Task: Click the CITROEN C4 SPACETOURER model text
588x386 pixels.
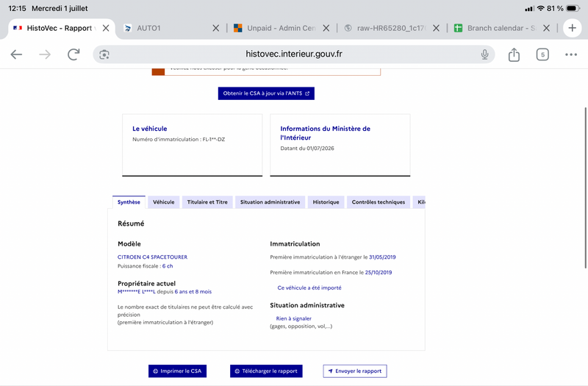Action: pos(152,257)
